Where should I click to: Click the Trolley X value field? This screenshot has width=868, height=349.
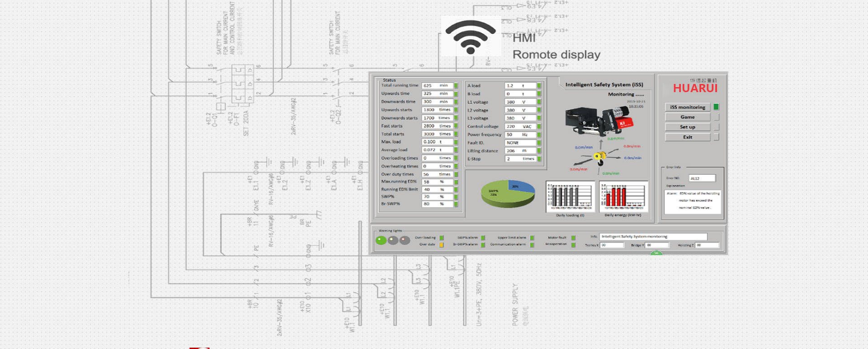point(612,245)
